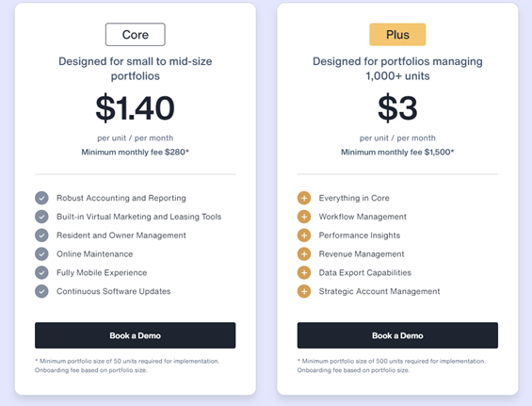Click checkmark icon beside Resident and Owner Management
Viewport: 532px width, 406px height.
tap(41, 235)
